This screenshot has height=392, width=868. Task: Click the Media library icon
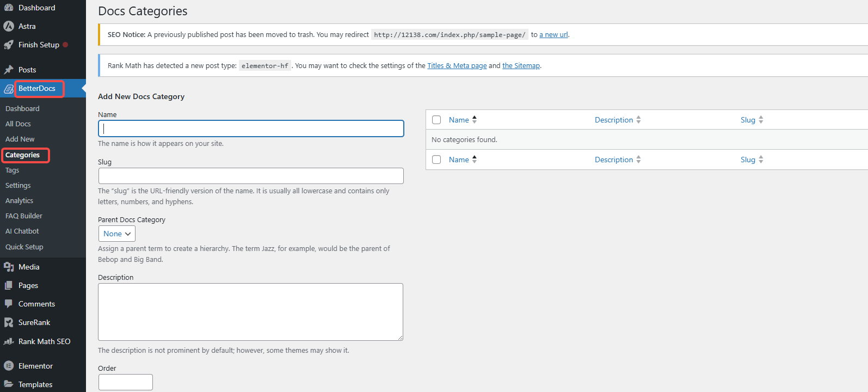click(x=9, y=267)
